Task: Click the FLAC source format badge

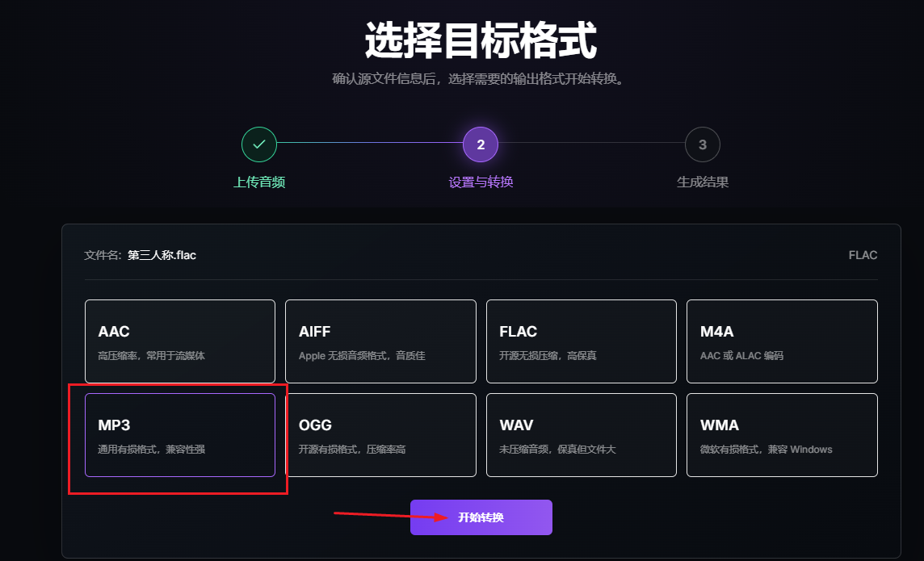Action: (863, 255)
